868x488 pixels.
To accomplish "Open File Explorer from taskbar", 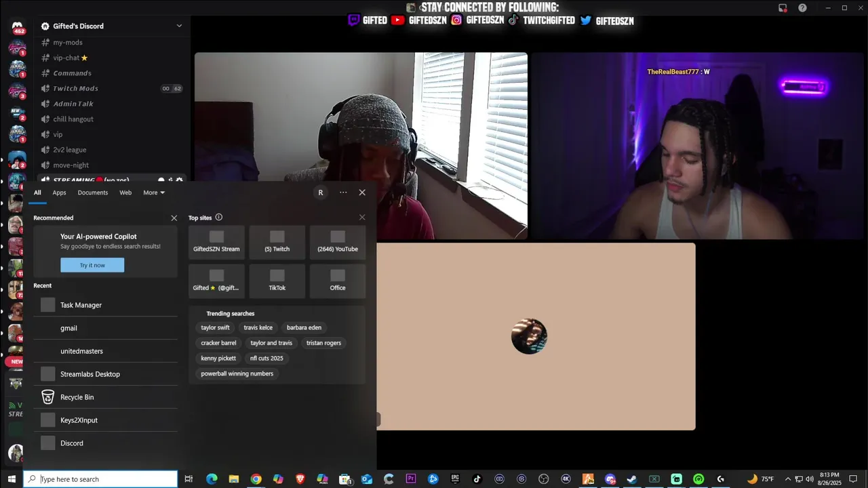I will pyautogui.click(x=233, y=479).
